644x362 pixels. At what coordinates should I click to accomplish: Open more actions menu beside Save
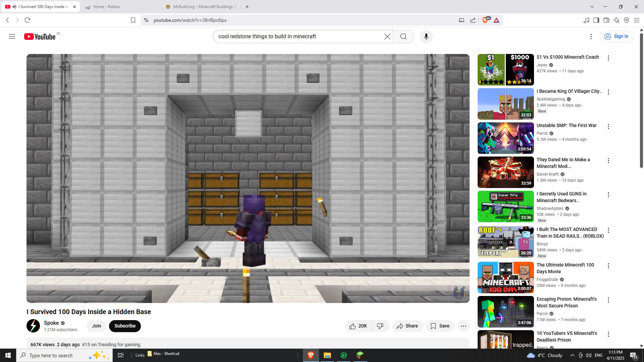click(x=463, y=326)
